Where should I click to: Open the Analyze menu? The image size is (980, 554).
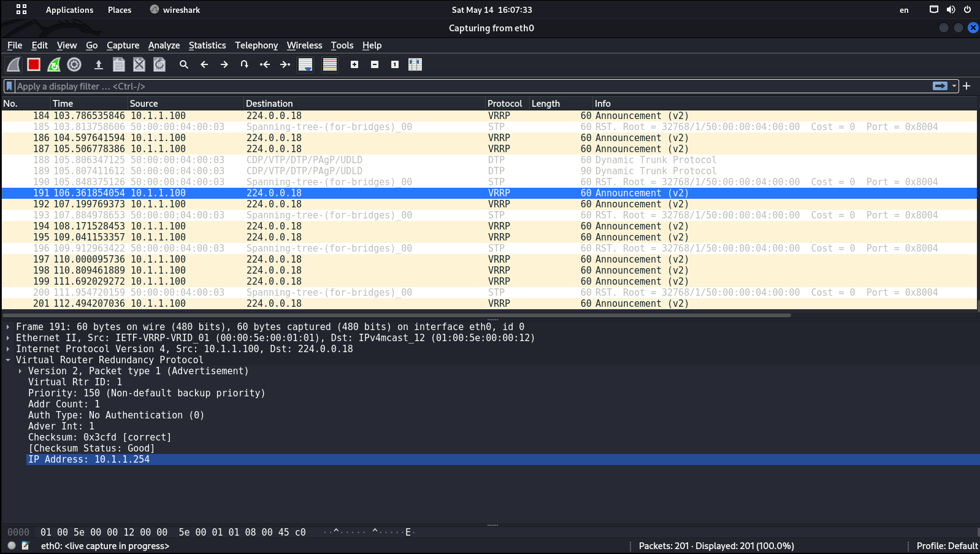point(164,45)
